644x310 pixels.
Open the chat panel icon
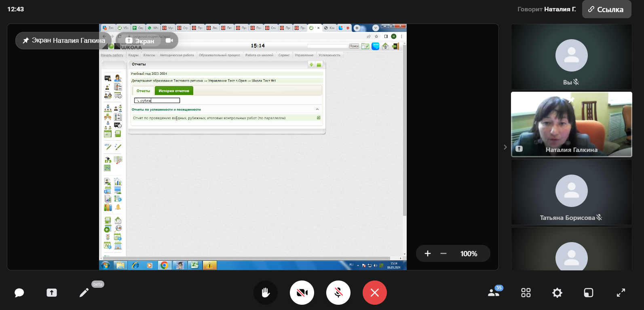pyautogui.click(x=19, y=293)
